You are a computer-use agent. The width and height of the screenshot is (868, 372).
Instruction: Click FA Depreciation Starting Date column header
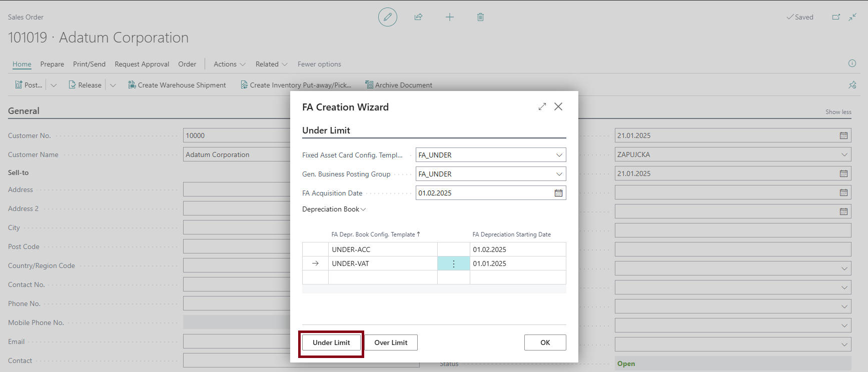click(x=512, y=234)
